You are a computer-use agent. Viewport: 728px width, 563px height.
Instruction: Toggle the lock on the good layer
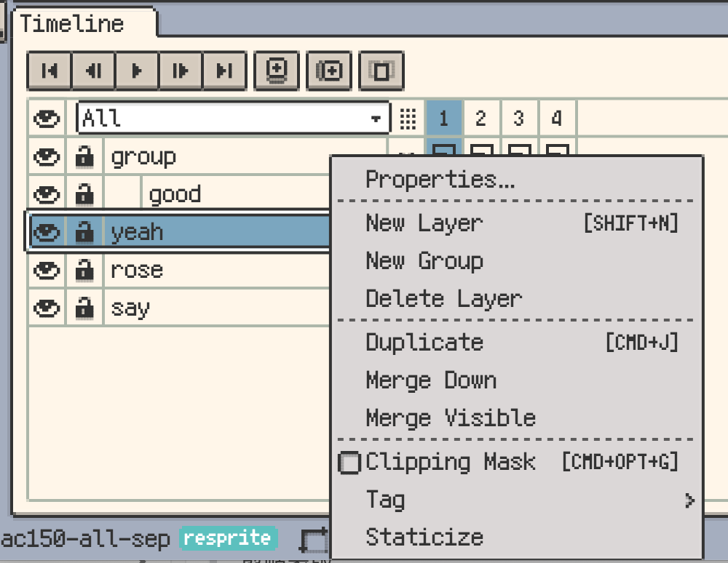85,194
